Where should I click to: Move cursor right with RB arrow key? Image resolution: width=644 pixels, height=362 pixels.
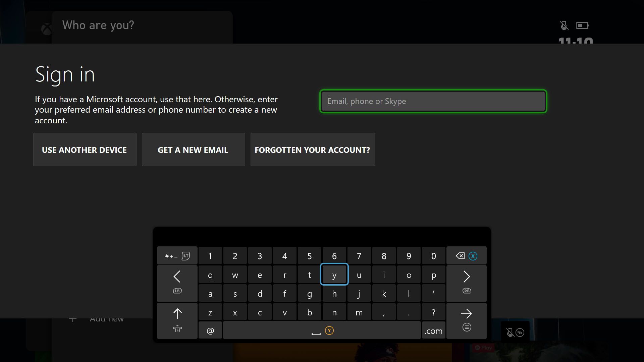pyautogui.click(x=466, y=284)
